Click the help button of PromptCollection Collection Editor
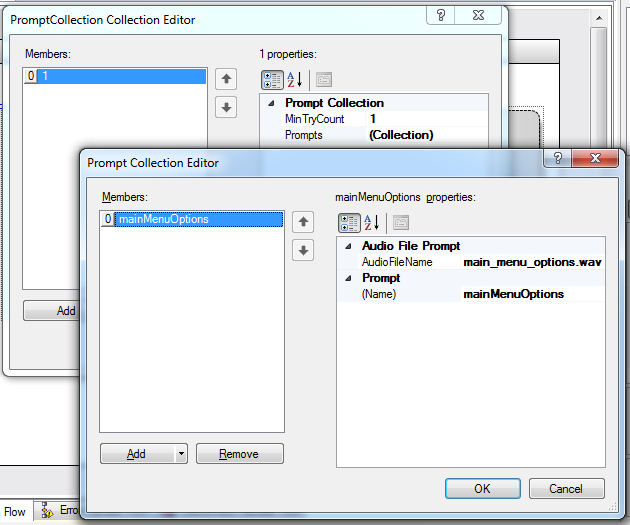This screenshot has height=525, width=630. pyautogui.click(x=440, y=15)
